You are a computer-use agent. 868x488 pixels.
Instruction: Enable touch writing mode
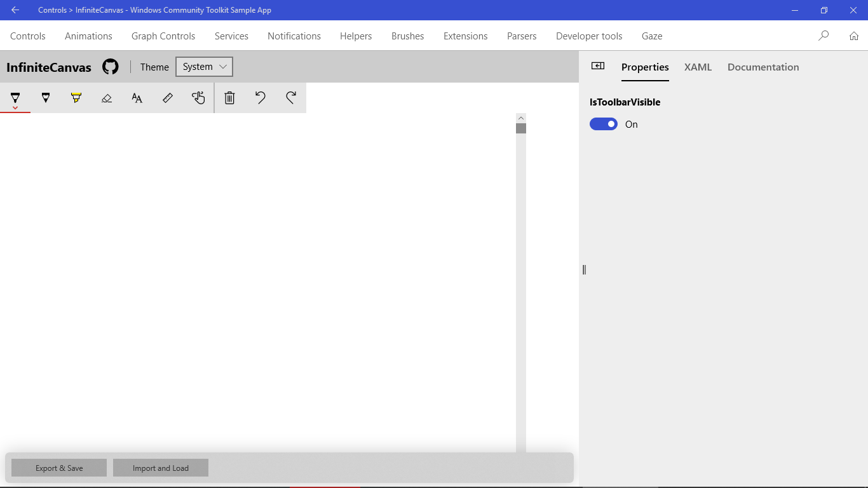click(x=198, y=98)
